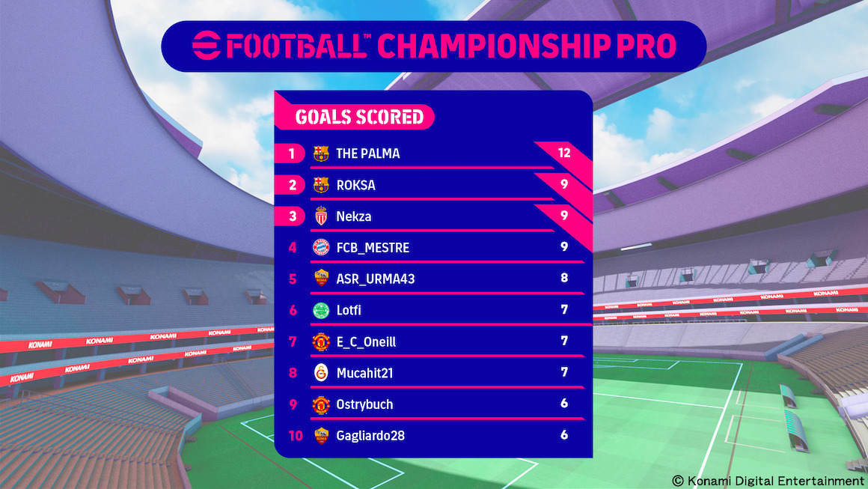Click the player name THE PALMA
This screenshot has width=868, height=489.
[x=368, y=154]
